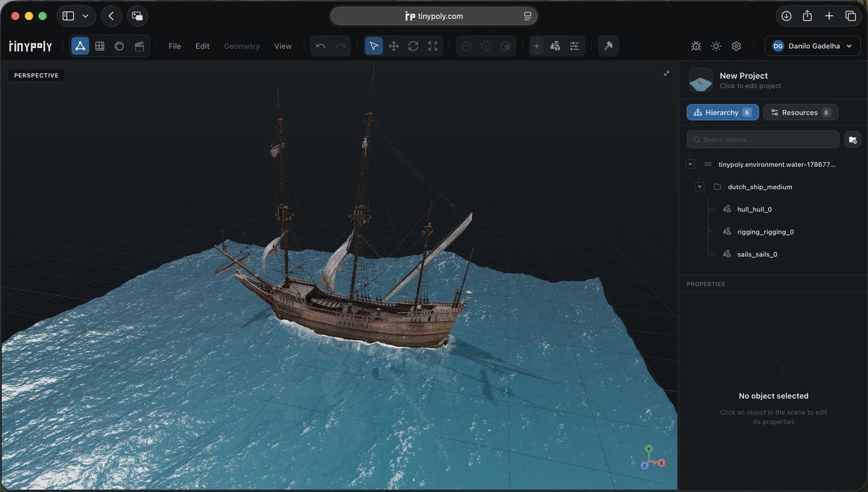Click the tinypoly logo
868x492 pixels.
tap(31, 46)
